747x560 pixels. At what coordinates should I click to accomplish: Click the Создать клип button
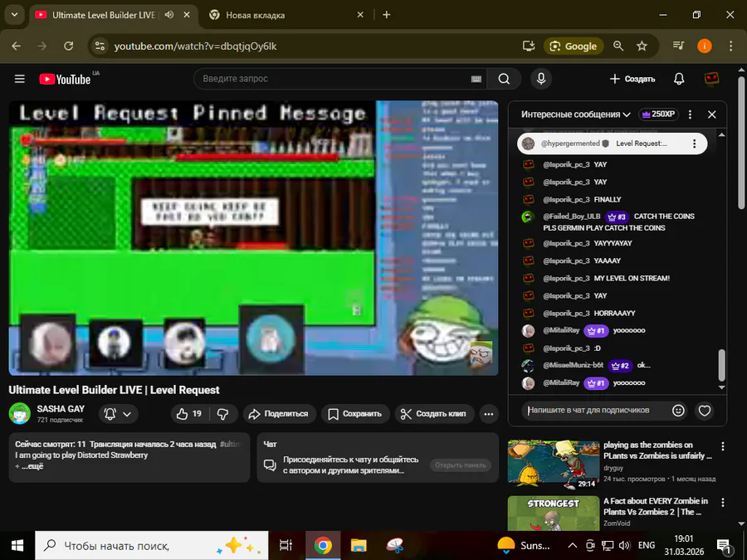point(434,414)
